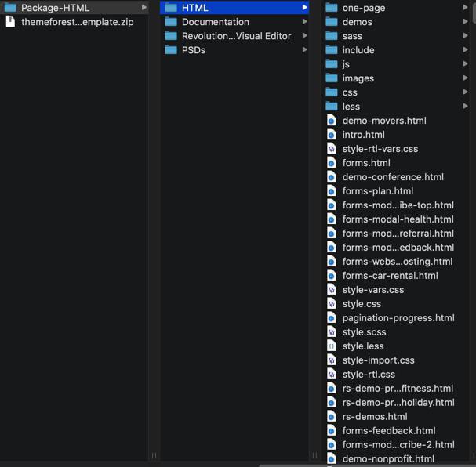Click the PSDs folder icon
Viewport: 476px width, 467px height.
coord(171,50)
